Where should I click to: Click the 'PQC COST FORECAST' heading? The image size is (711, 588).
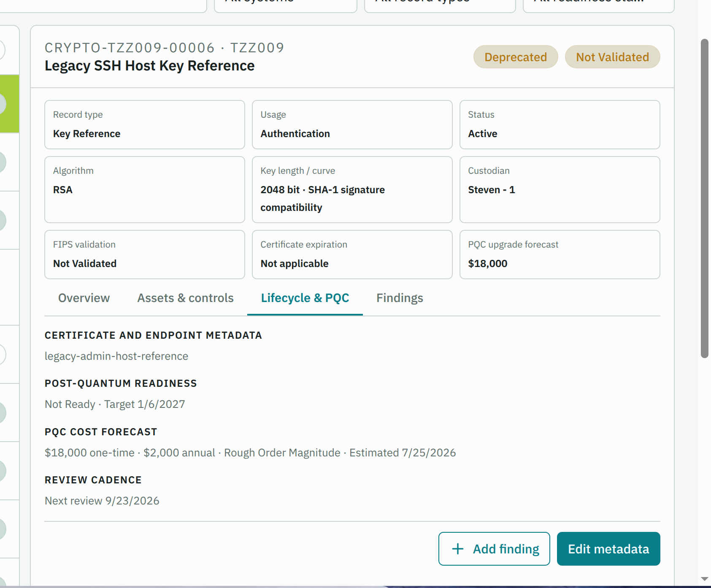click(x=101, y=432)
